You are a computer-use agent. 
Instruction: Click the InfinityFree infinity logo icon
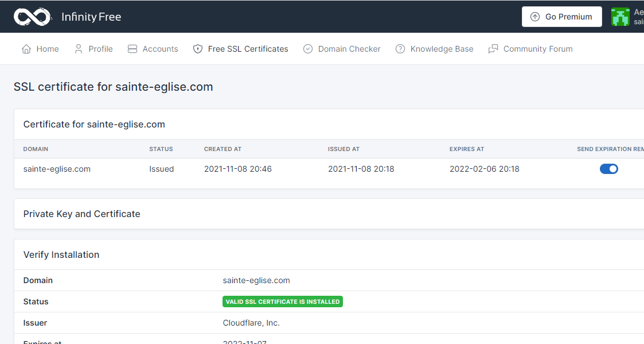click(32, 17)
